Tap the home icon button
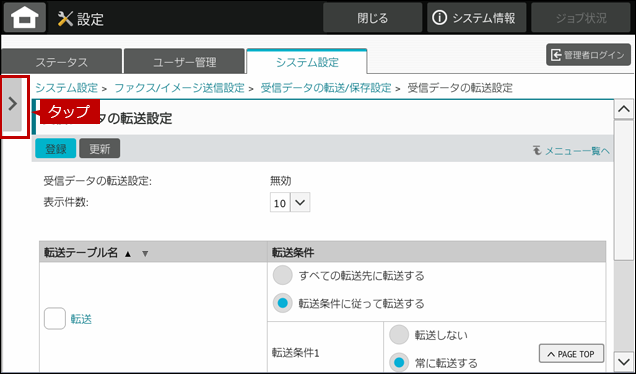 [x=25, y=17]
